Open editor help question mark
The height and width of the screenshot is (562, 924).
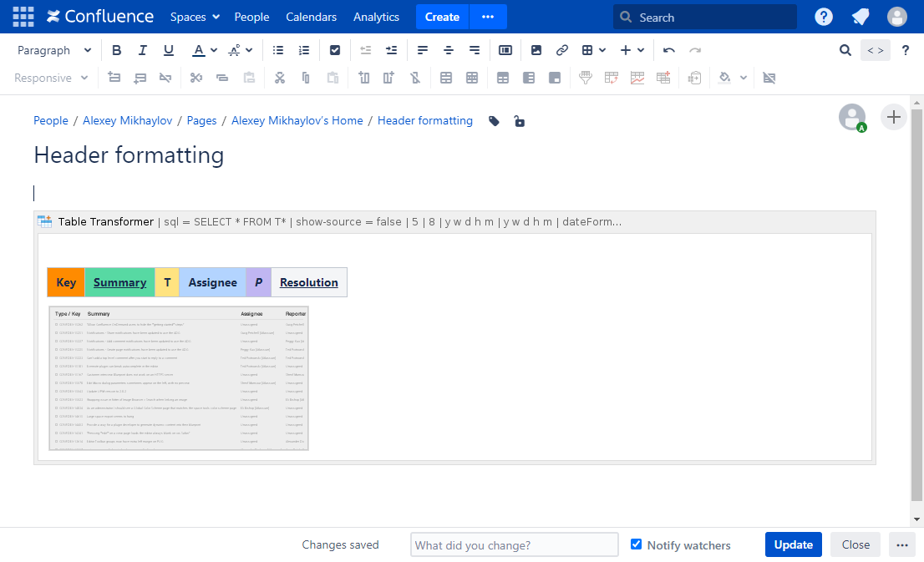[906, 51]
